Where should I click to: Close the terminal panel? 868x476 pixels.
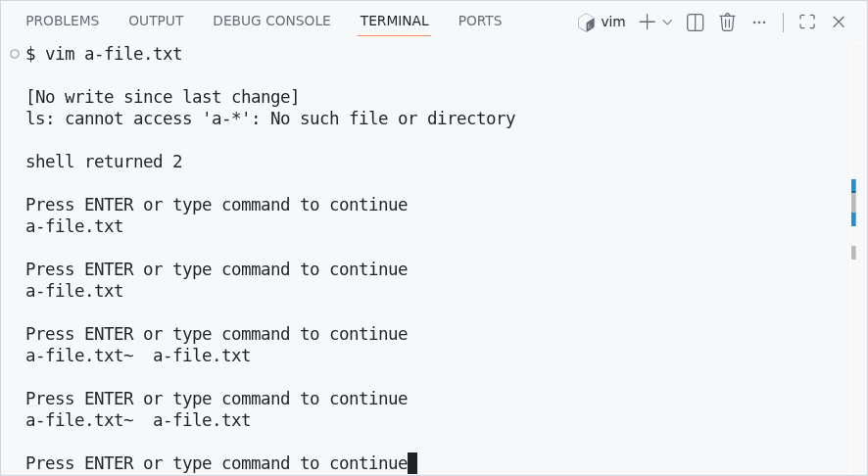tap(839, 22)
